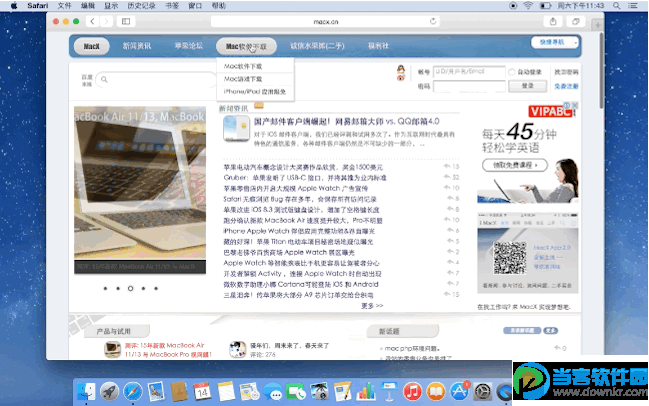Open Pages from the Dock
The image size is (649, 406).
[x=343, y=392]
